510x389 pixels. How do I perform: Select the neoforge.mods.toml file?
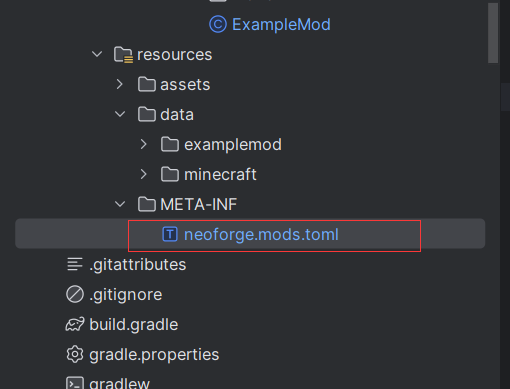(x=250, y=234)
